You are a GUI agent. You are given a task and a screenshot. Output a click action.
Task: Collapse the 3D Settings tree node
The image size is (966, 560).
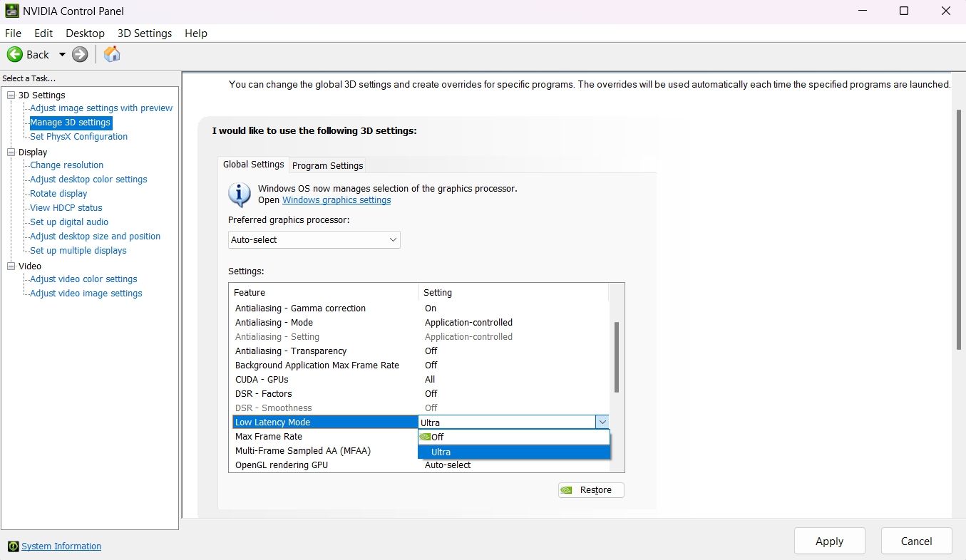11,95
